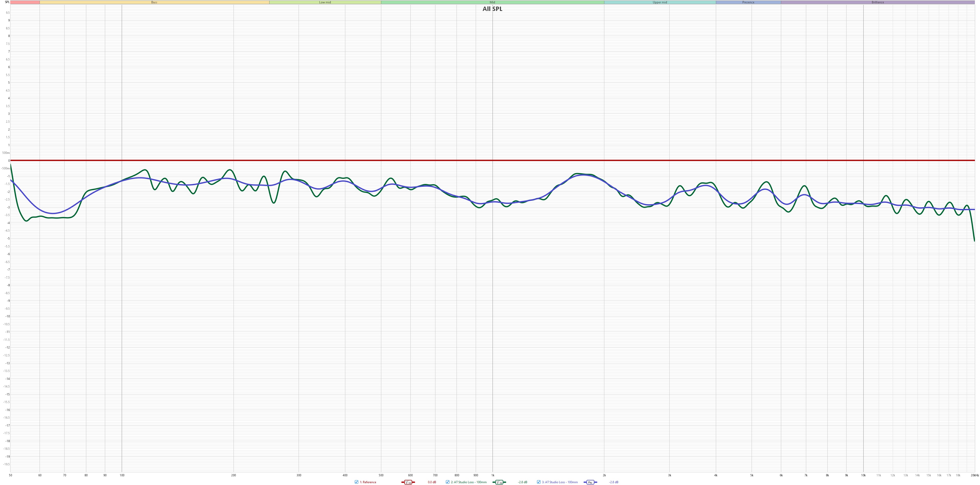Click the SPL axis label at top left
The width and height of the screenshot is (980, 485).
tap(7, 2)
